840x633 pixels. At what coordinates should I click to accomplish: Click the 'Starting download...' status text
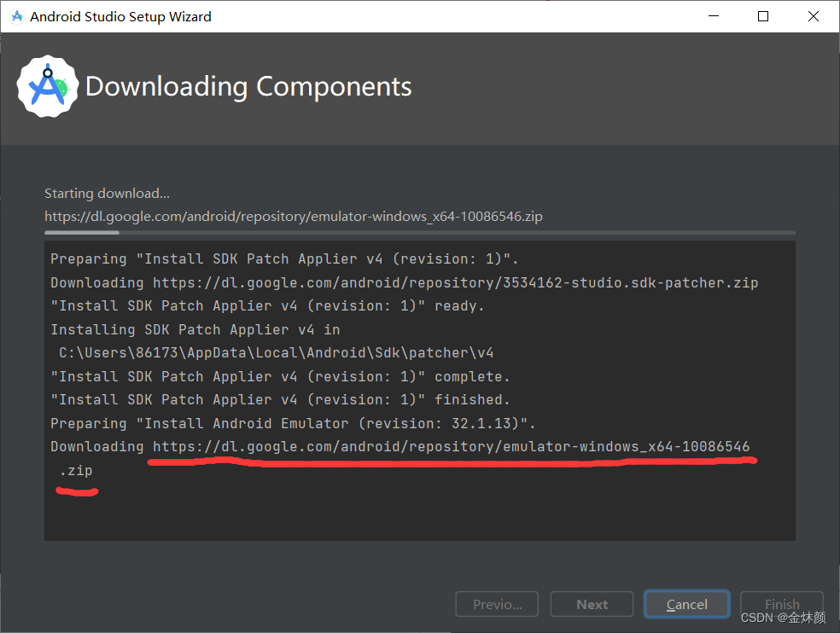coord(108,194)
